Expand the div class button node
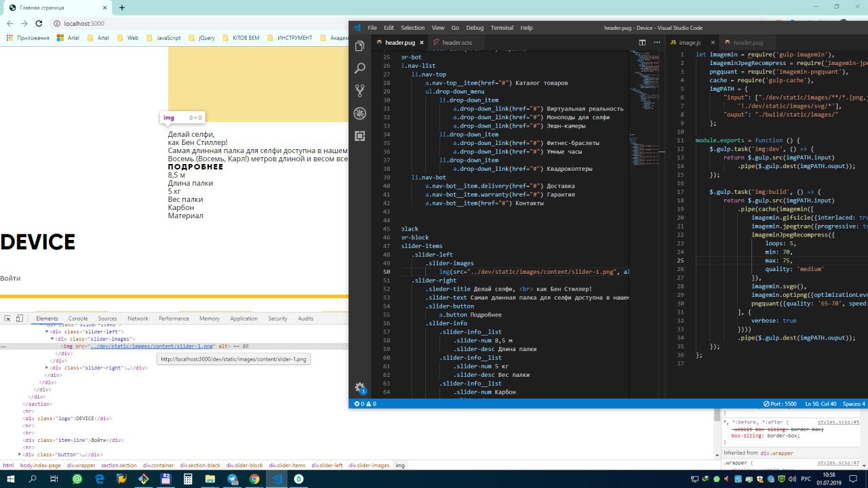868x488 pixels. (x=20, y=454)
